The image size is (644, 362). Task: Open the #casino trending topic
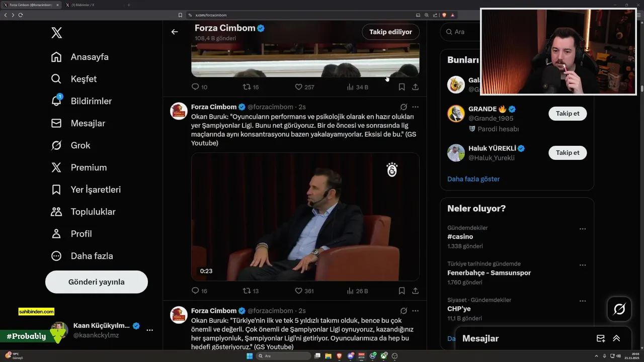click(x=460, y=237)
